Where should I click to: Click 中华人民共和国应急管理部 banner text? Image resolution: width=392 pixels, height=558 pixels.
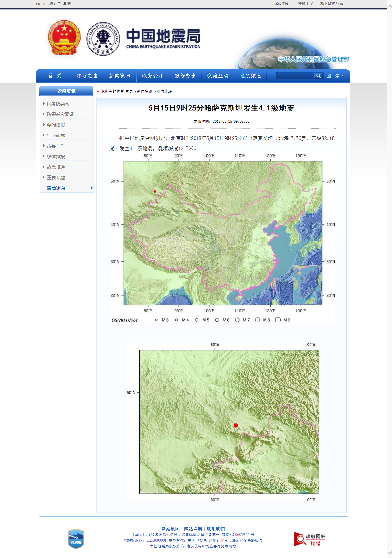[x=313, y=59]
